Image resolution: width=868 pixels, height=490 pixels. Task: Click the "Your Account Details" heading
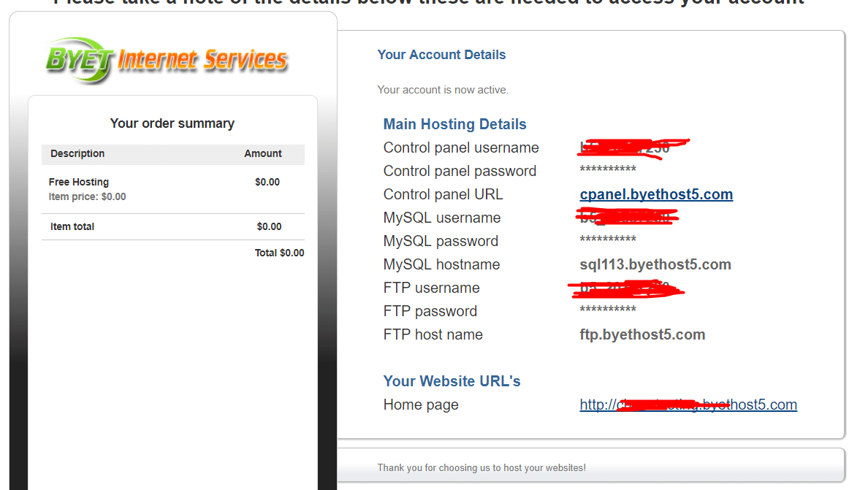pyautogui.click(x=441, y=55)
